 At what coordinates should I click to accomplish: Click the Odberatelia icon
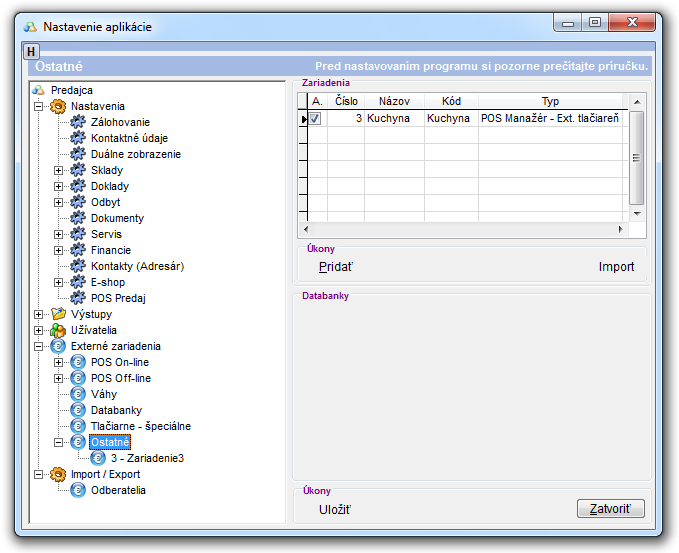(78, 490)
